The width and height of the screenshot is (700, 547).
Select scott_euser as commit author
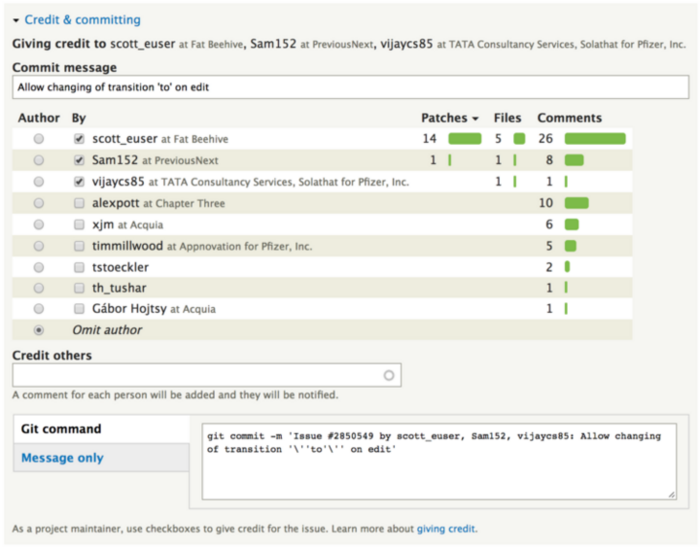tap(39, 139)
